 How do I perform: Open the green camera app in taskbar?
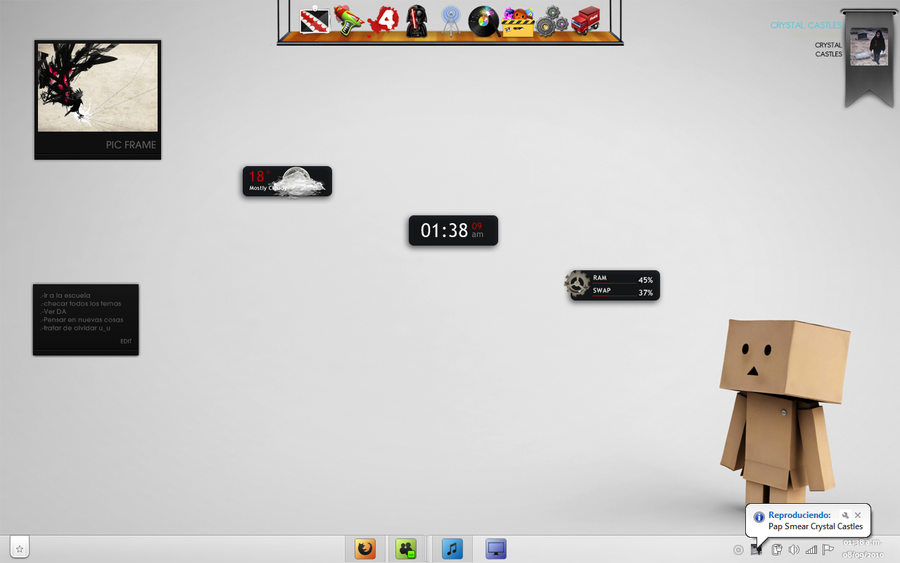(405, 549)
